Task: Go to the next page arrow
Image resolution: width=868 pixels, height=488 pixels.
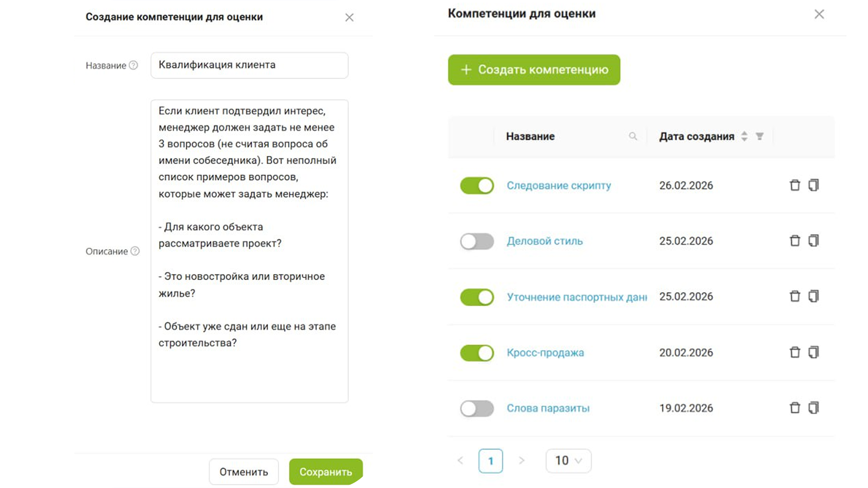Action: 521,461
